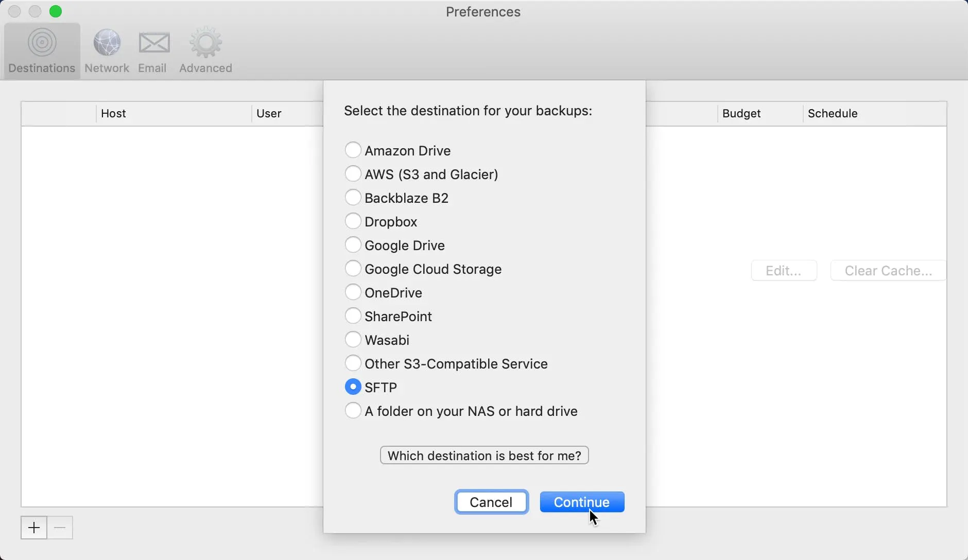Pick Google Cloud Storage option
The height and width of the screenshot is (560, 968).
(353, 269)
